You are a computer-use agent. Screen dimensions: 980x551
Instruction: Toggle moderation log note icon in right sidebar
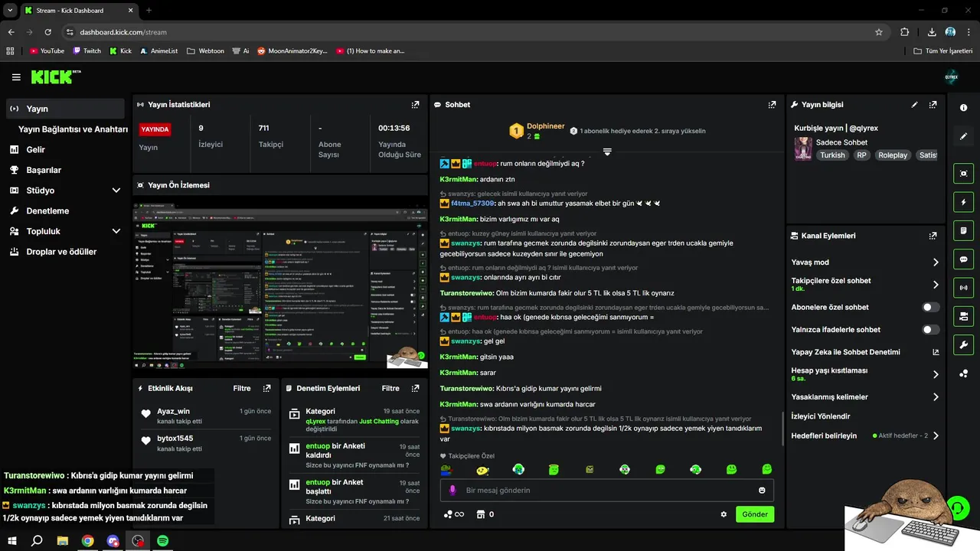[963, 230]
